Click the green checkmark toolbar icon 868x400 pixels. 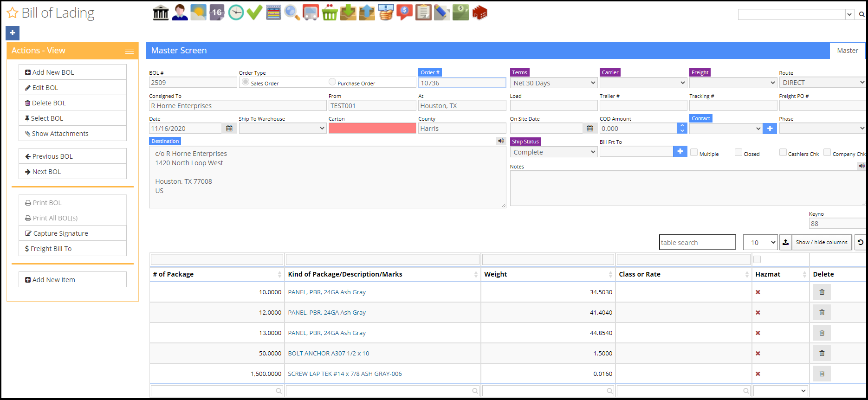point(254,13)
